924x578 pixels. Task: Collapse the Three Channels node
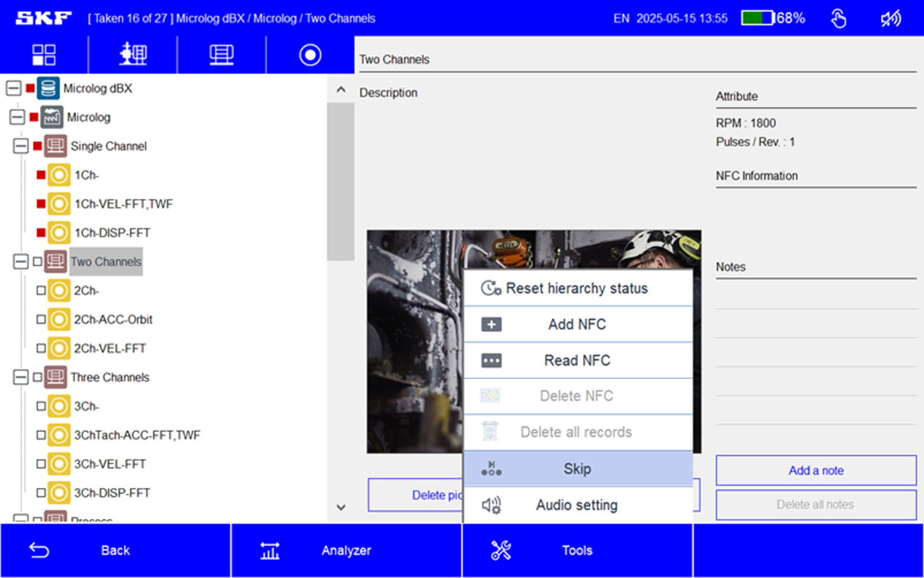click(21, 377)
